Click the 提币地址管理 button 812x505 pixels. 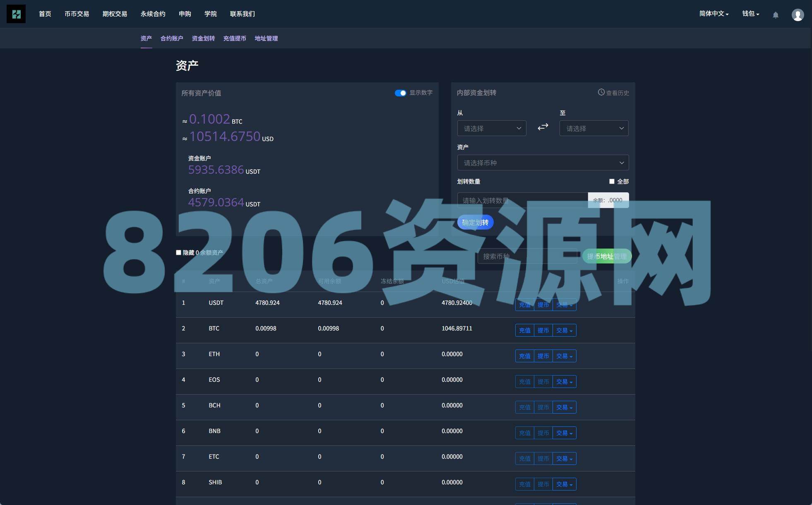[606, 256]
